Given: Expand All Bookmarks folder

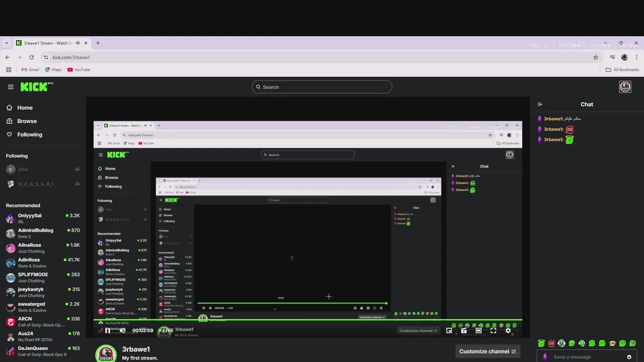Looking at the screenshot, I should [622, 70].
